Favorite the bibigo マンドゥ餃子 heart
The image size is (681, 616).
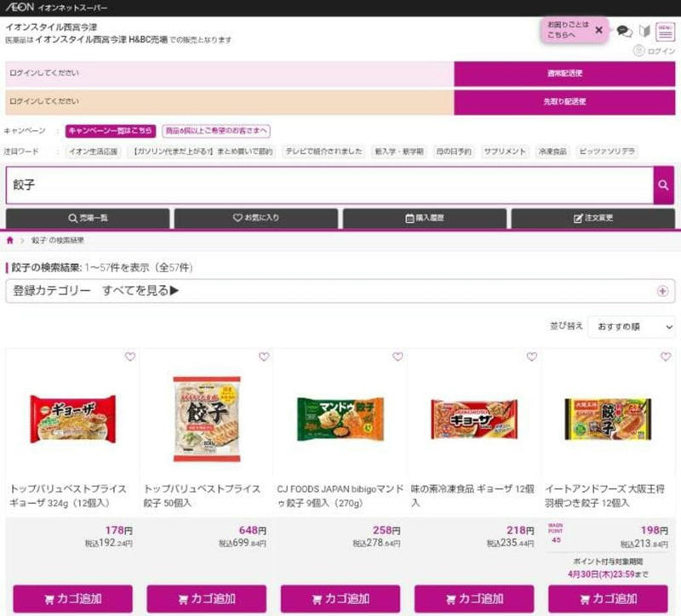point(398,356)
